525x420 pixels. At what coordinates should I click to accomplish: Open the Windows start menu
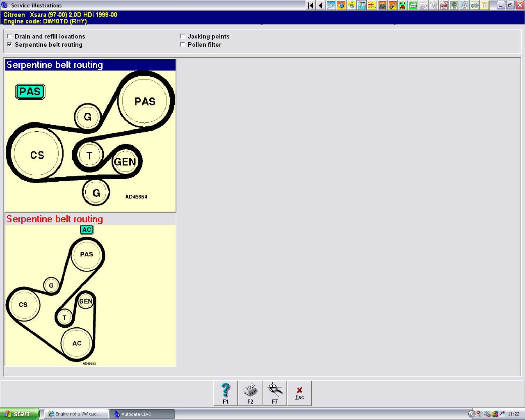point(20,414)
